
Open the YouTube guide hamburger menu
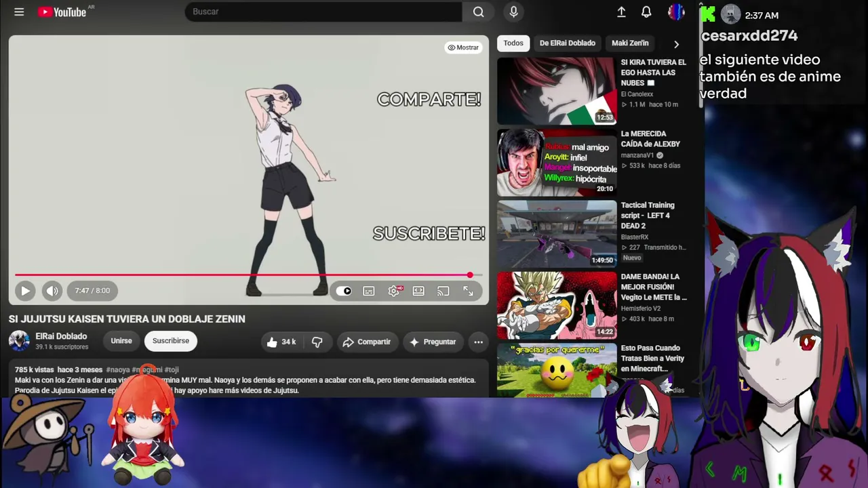pos(19,12)
